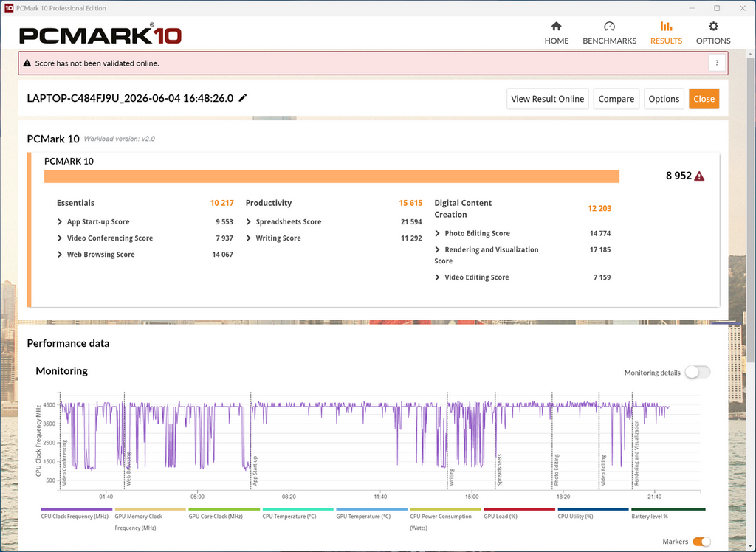Open the result Options button
Image resolution: width=756 pixels, height=552 pixels.
(x=664, y=99)
